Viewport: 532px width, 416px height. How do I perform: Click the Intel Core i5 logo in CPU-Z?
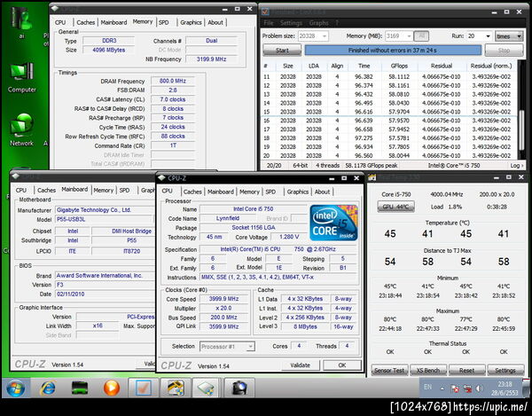[x=334, y=223]
